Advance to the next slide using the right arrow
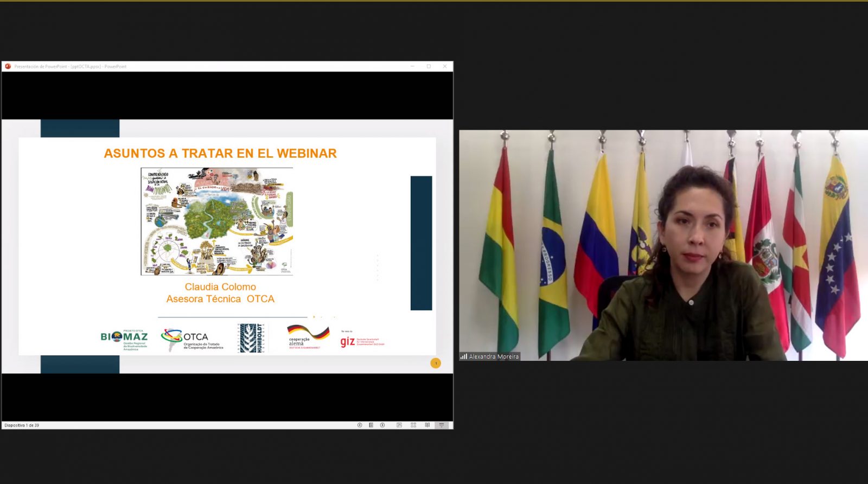 point(382,425)
